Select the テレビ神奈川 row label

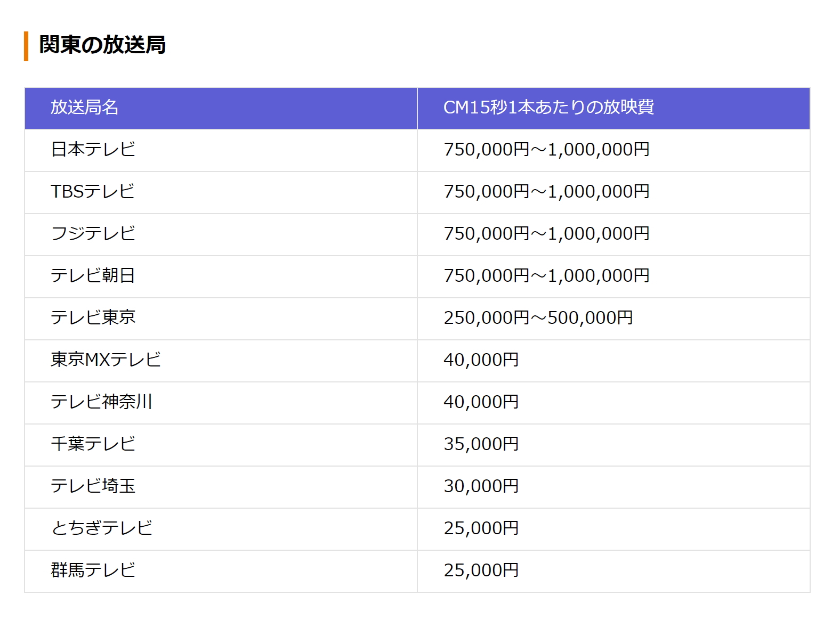(101, 402)
